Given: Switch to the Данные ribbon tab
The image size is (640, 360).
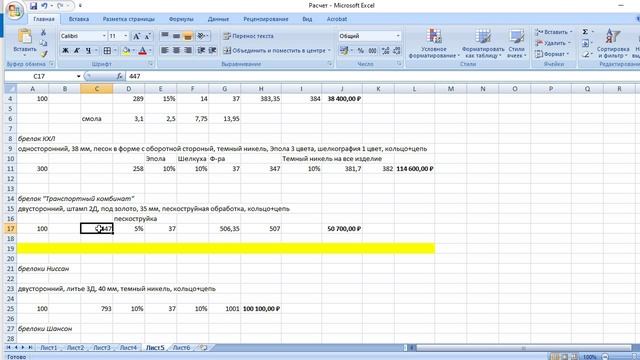Looking at the screenshot, I should pyautogui.click(x=218, y=19).
